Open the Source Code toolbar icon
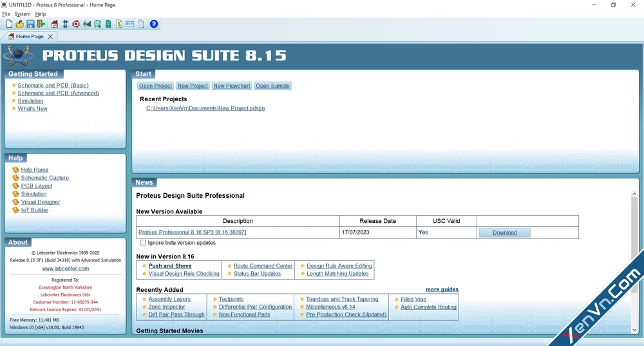This screenshot has width=644, height=346. point(130,24)
